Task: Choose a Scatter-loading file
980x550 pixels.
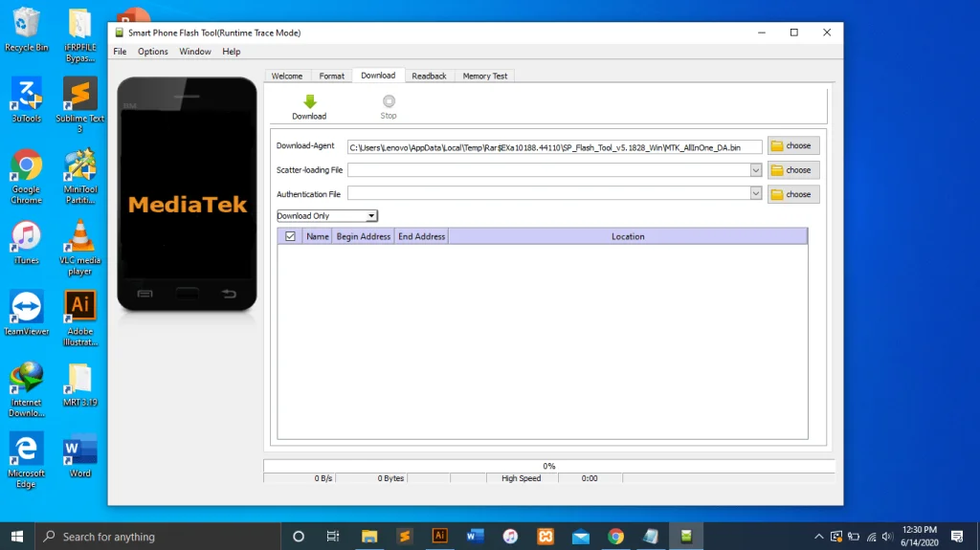Action: (x=793, y=170)
